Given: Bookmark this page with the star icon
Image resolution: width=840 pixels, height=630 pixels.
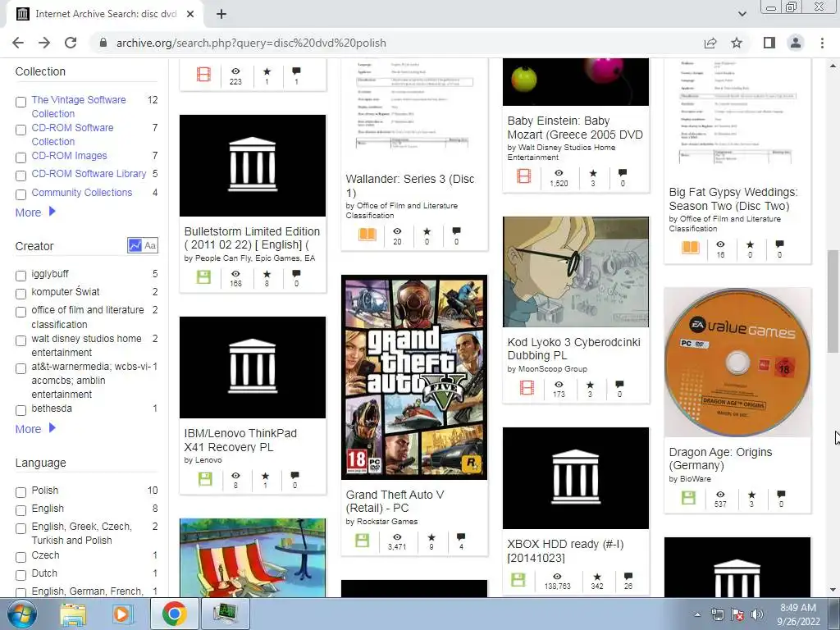Looking at the screenshot, I should [737, 43].
